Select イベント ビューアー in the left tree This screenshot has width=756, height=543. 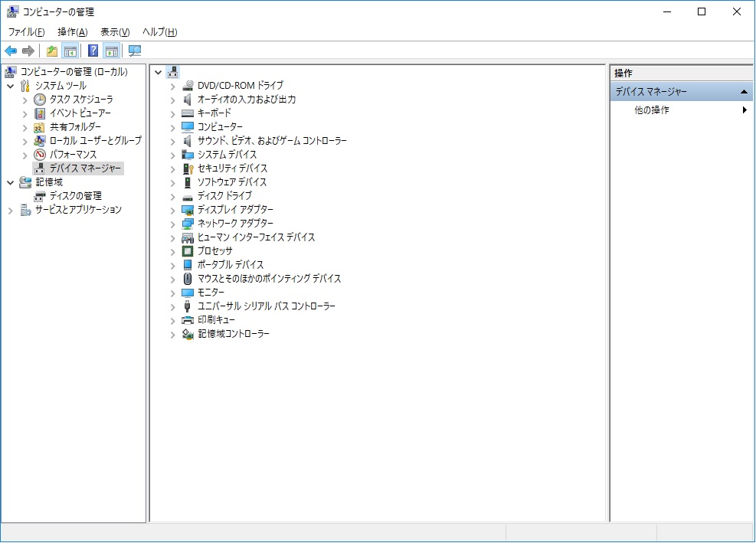pos(80,113)
